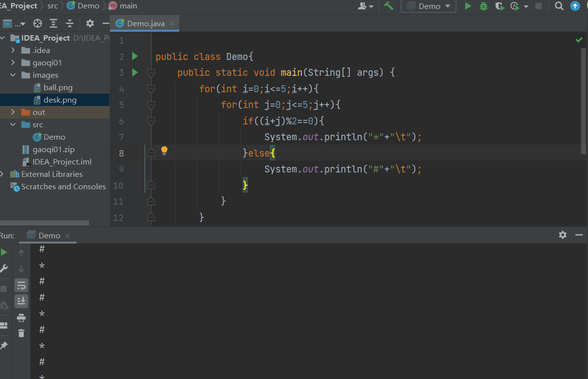Viewport: 588px width, 379px height.
Task: Click up the stack trace arrow
Action: pos(21,253)
